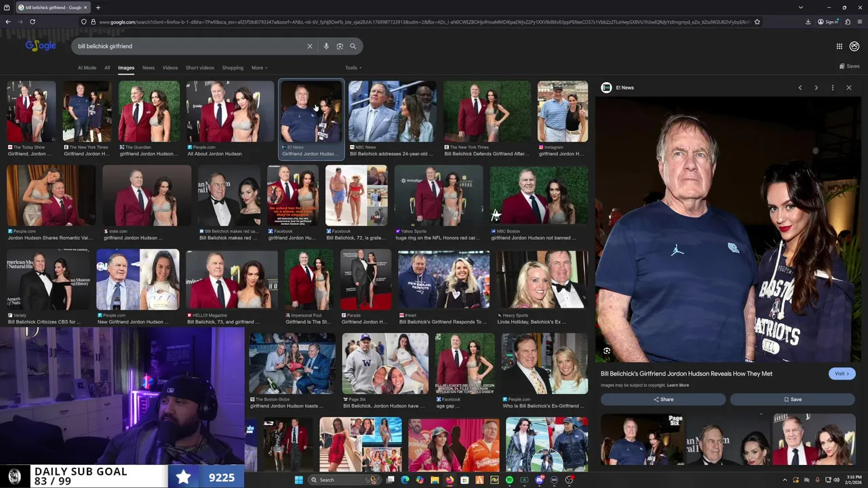Screen dimensions: 868x488
Task: Show hidden system tray icons
Action: [x=787, y=480]
